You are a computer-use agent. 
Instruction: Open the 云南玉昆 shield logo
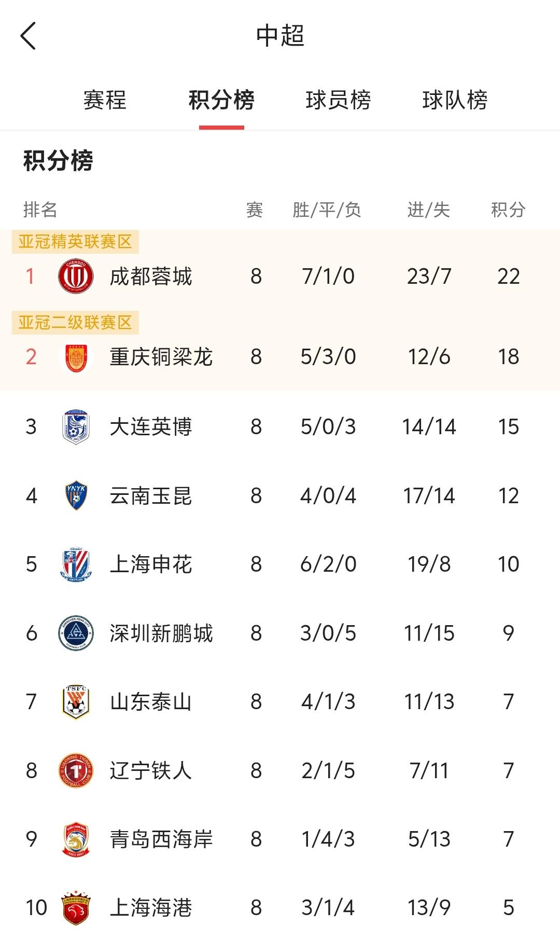coord(76,495)
